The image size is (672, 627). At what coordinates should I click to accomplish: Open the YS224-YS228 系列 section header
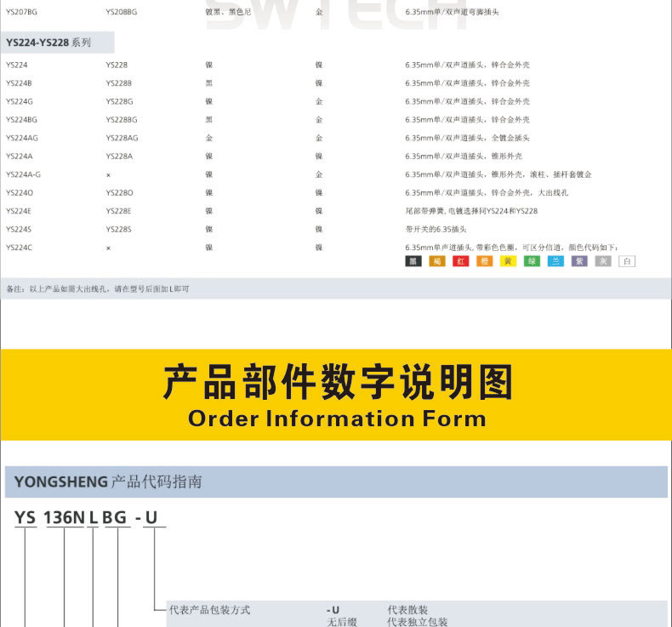click(x=48, y=42)
